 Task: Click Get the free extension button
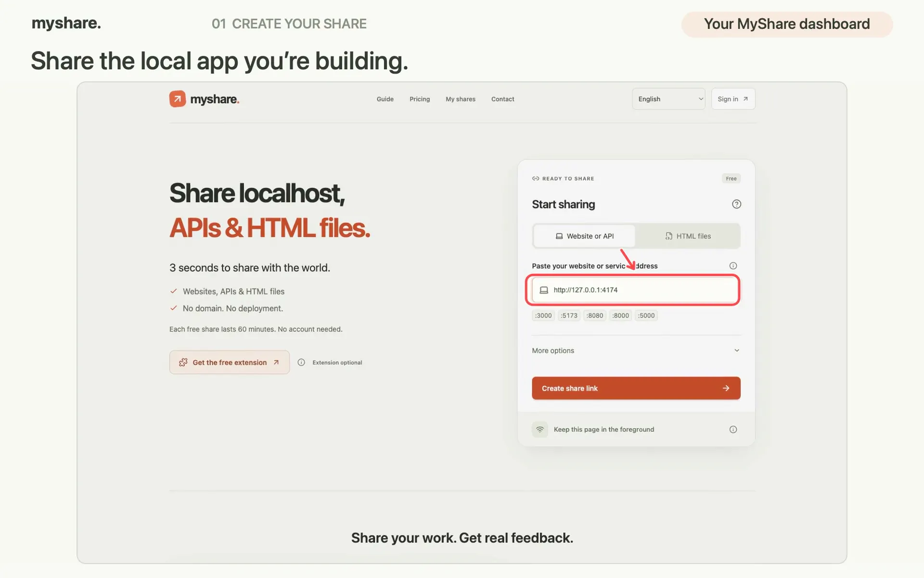pyautogui.click(x=230, y=362)
